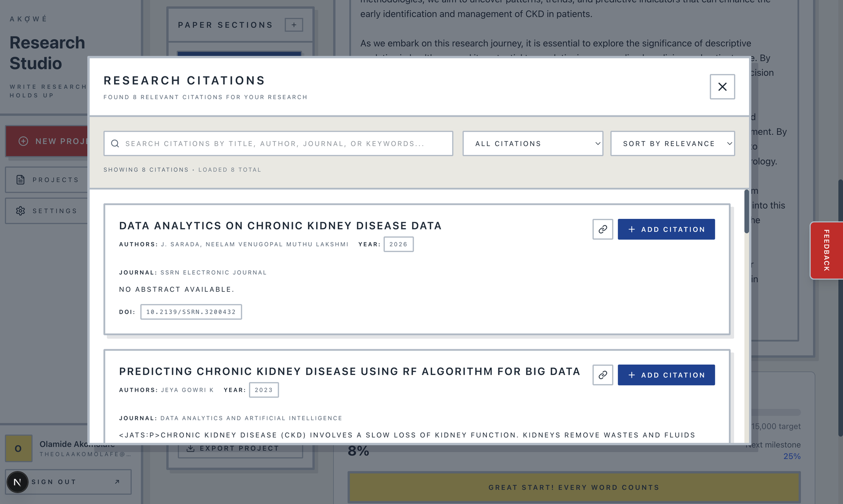The width and height of the screenshot is (843, 504).
Task: Open Projects via the document icon
Action: point(20,179)
